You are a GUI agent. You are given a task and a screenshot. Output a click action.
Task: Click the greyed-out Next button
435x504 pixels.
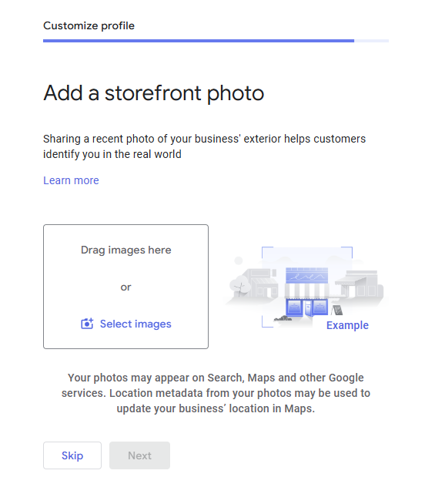pos(139,455)
